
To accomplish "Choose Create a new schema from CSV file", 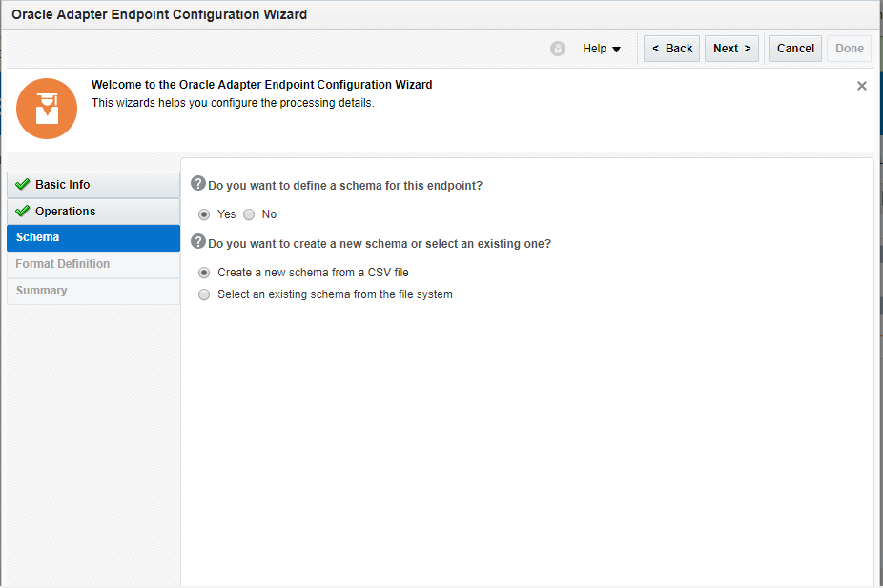I will click(x=204, y=273).
